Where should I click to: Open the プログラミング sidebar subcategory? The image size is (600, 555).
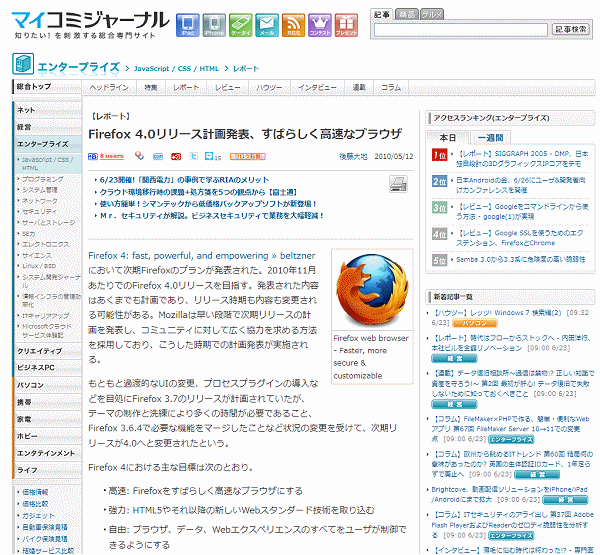[x=42, y=179]
